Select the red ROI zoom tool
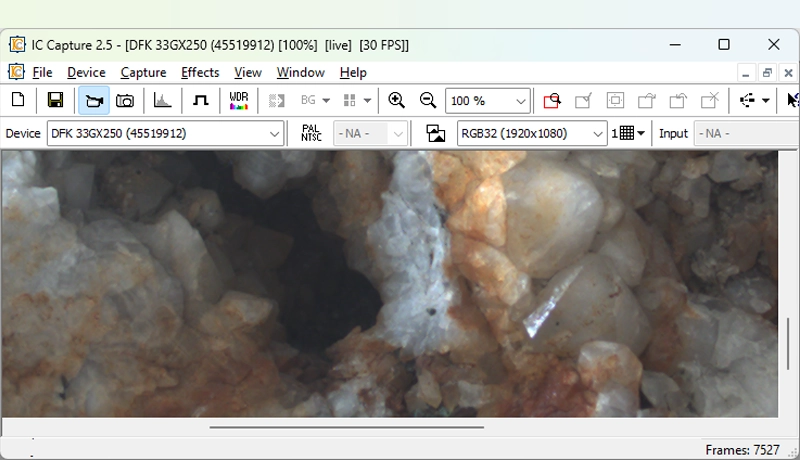Image resolution: width=800 pixels, height=460 pixels. click(x=552, y=100)
